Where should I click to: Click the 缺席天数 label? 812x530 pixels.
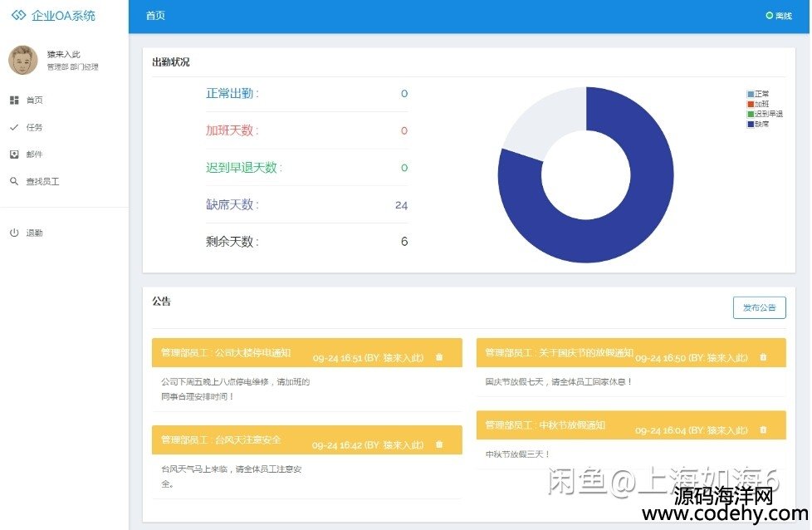coord(232,204)
